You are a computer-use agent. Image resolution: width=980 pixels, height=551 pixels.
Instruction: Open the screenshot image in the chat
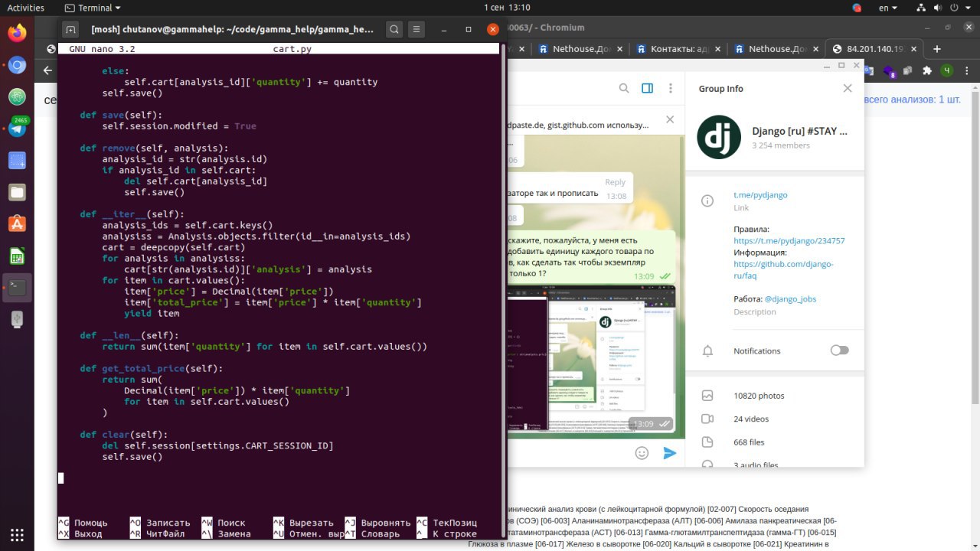point(591,358)
